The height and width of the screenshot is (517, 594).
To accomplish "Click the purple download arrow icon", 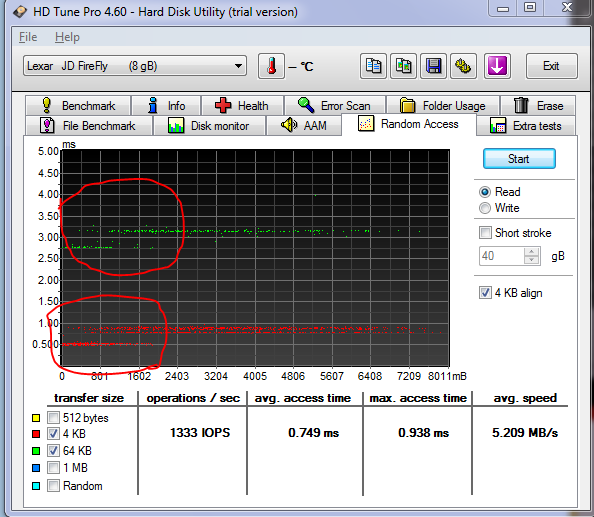I will (x=497, y=66).
